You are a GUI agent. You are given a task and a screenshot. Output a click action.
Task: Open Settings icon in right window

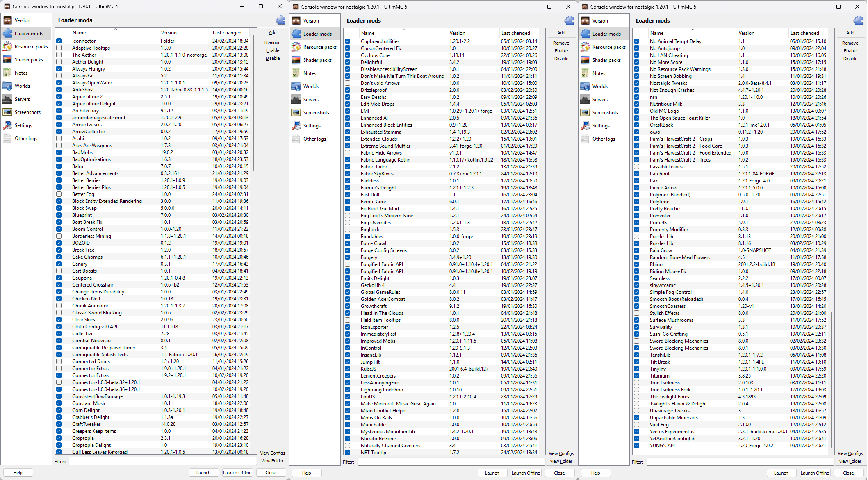[585, 126]
